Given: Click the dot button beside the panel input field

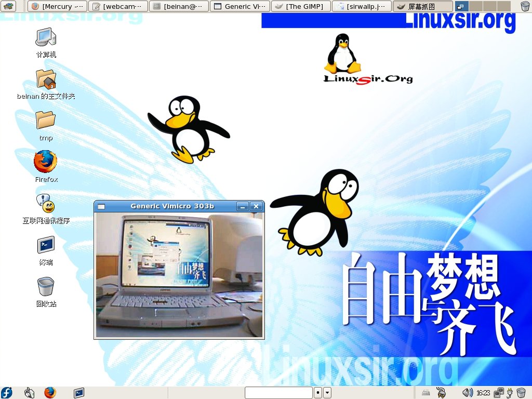Looking at the screenshot, I should pyautogui.click(x=318, y=393).
